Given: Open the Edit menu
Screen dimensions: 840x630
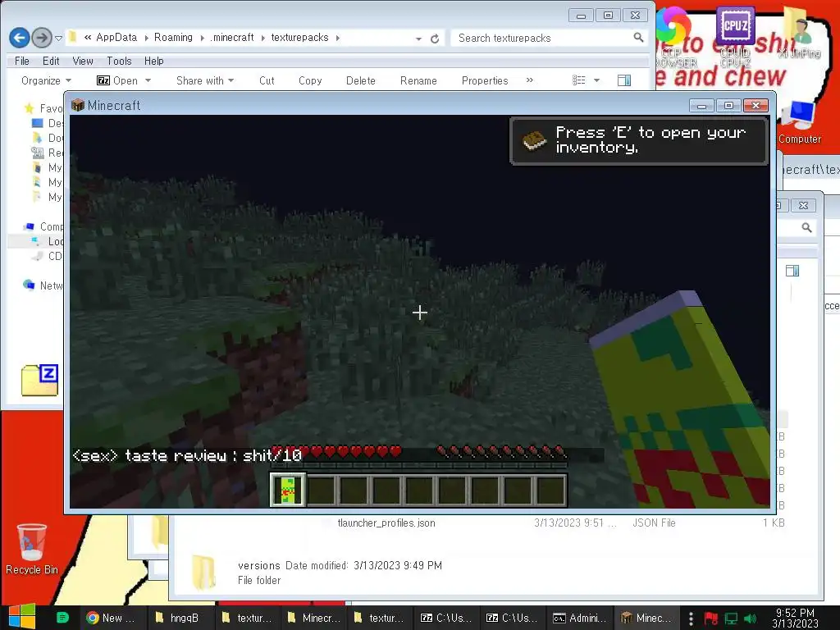Looking at the screenshot, I should 51,61.
